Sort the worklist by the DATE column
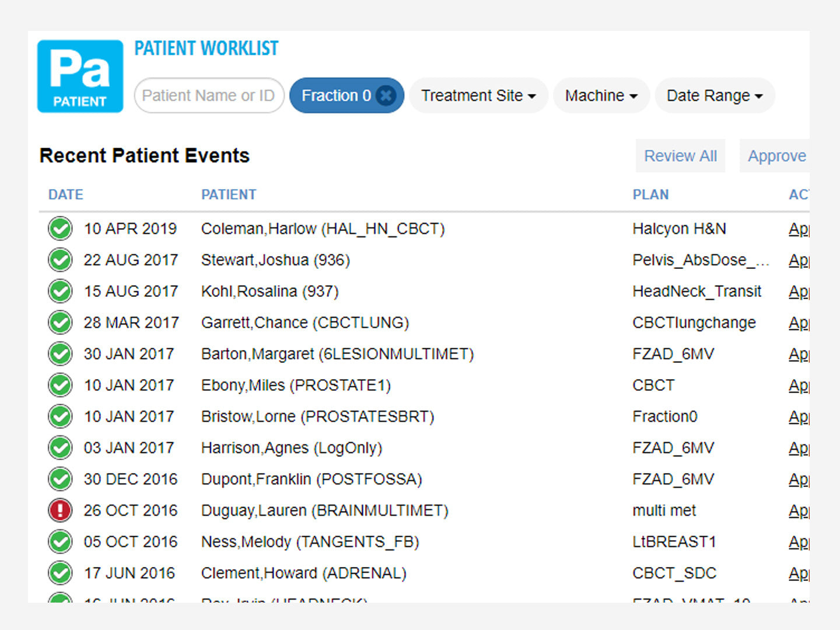 click(65, 194)
